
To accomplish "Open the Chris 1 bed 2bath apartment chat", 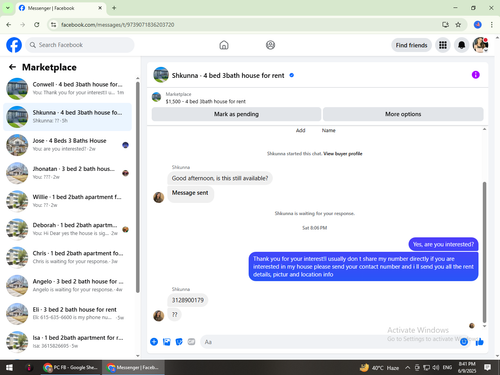I will [x=67, y=257].
